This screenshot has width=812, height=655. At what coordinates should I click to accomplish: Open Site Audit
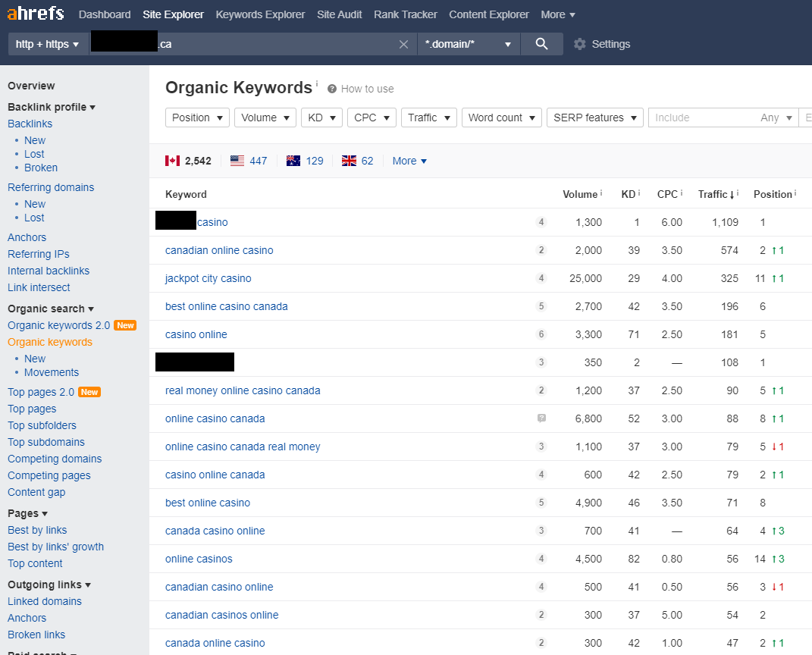(x=339, y=14)
